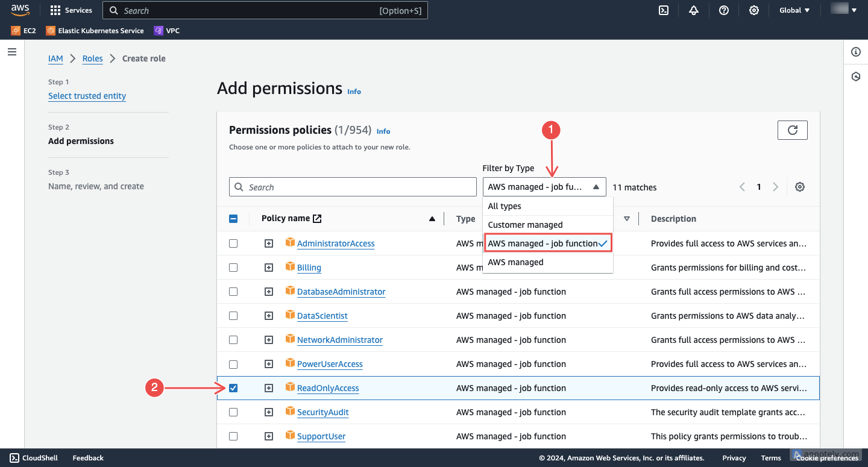Image resolution: width=868 pixels, height=467 pixels.
Task: Open the notifications bell
Action: [694, 10]
